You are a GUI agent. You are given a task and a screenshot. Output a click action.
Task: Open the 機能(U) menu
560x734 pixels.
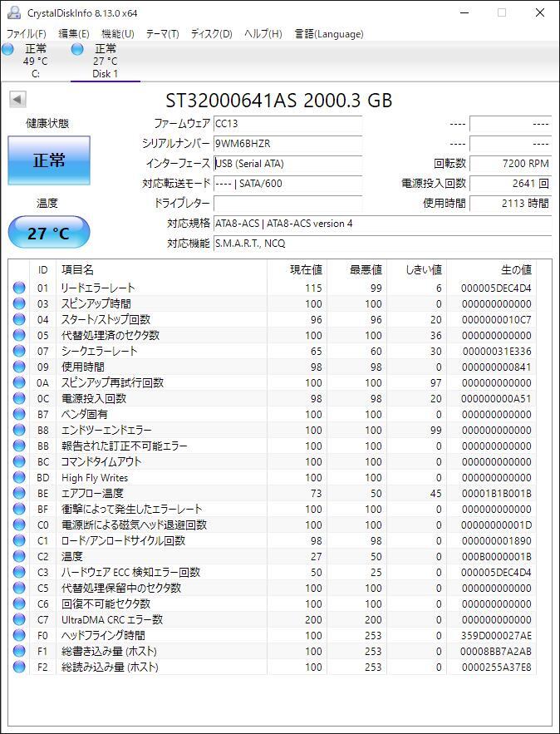118,34
